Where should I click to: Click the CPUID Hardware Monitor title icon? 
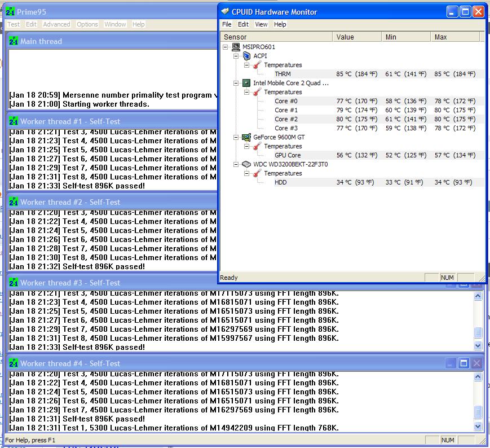225,12
